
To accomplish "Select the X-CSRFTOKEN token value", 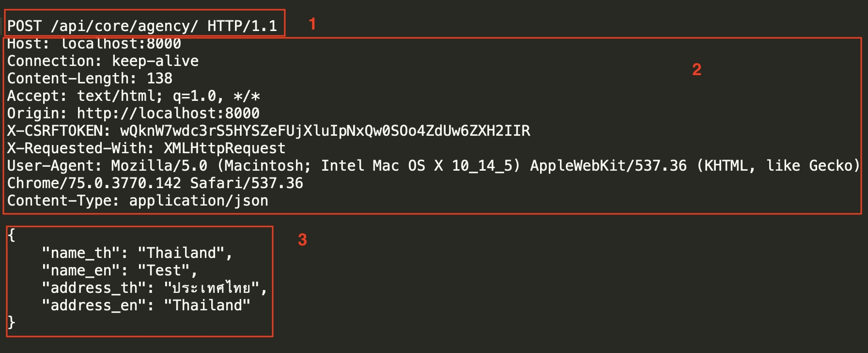I will [325, 131].
